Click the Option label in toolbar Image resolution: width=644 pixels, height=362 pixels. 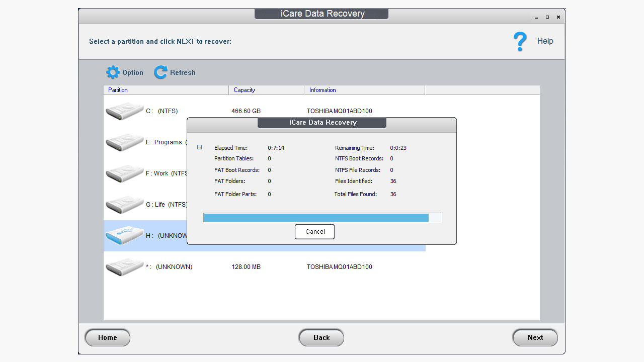[133, 72]
